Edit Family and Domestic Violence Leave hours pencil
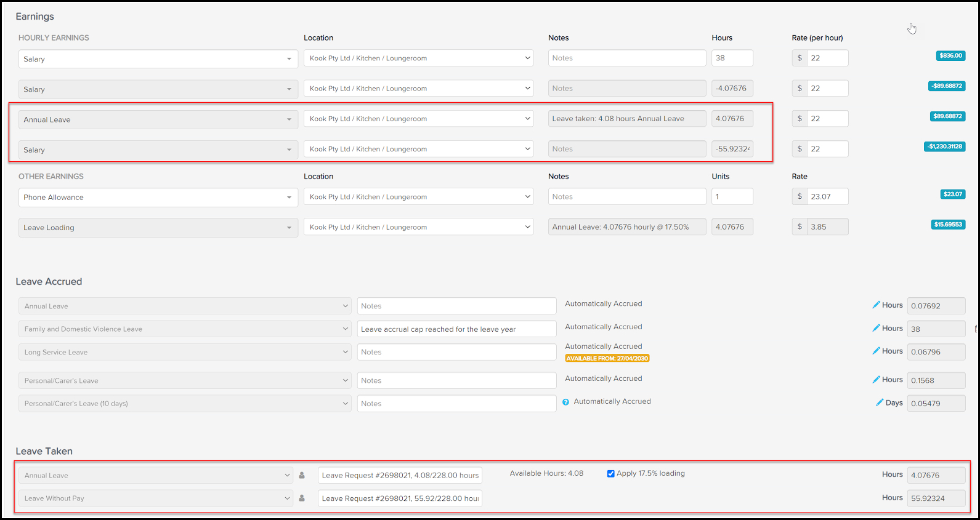The height and width of the screenshot is (520, 980). pyautogui.click(x=876, y=328)
